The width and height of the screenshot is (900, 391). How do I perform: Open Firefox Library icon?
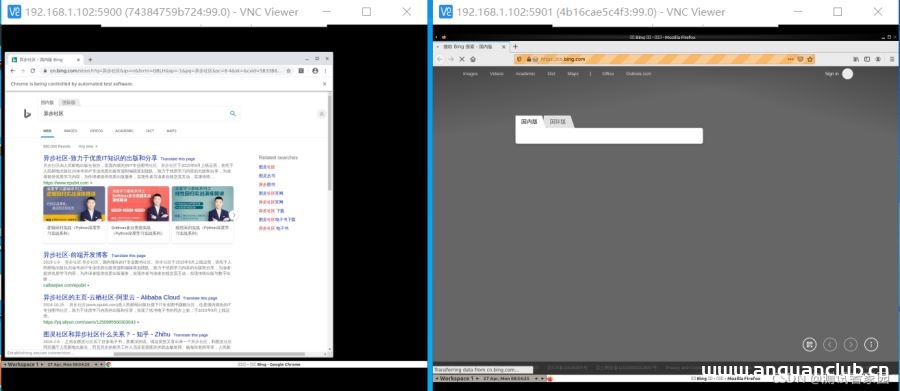[856, 59]
